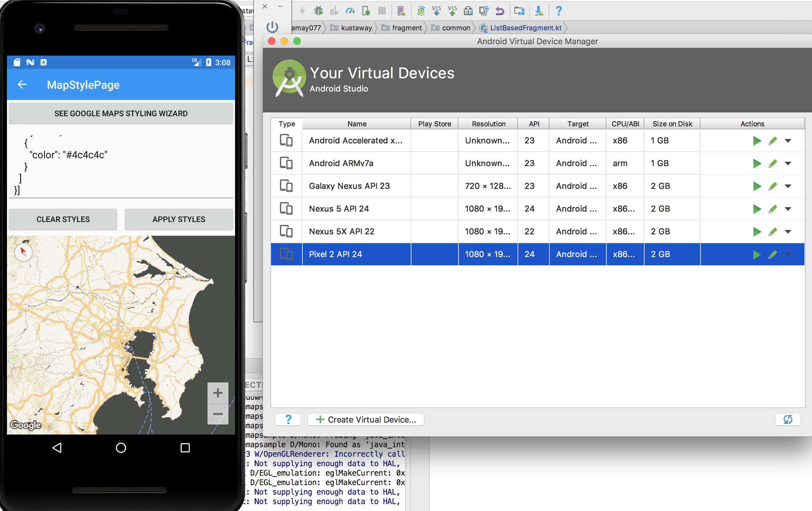Click the SDK Manager download icon in toolbar

coord(539,11)
